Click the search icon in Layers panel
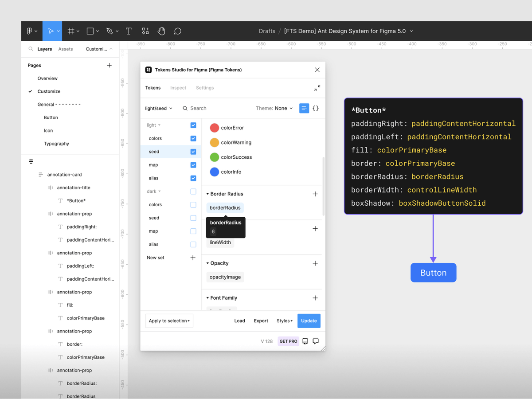Image resolution: width=532 pixels, height=399 pixels. click(x=31, y=49)
